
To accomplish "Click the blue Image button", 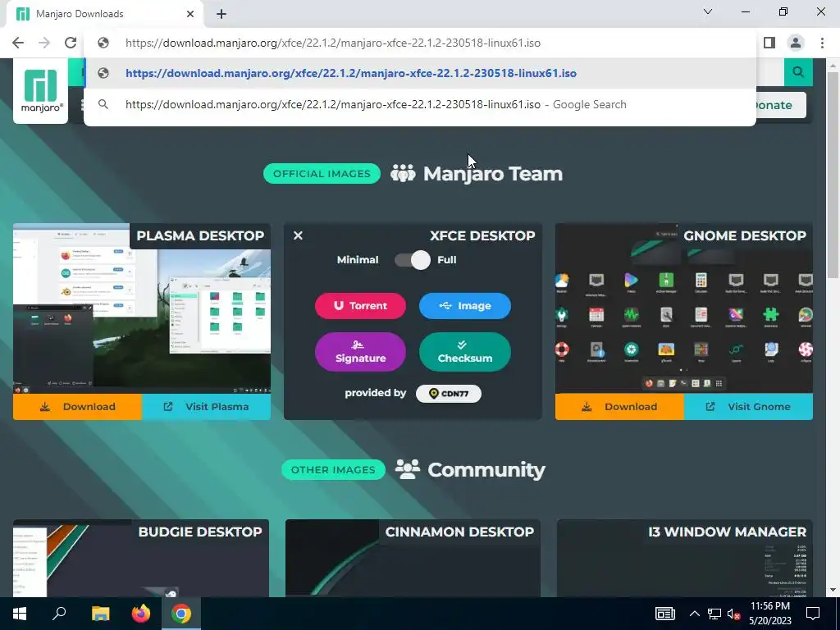I will tap(465, 306).
